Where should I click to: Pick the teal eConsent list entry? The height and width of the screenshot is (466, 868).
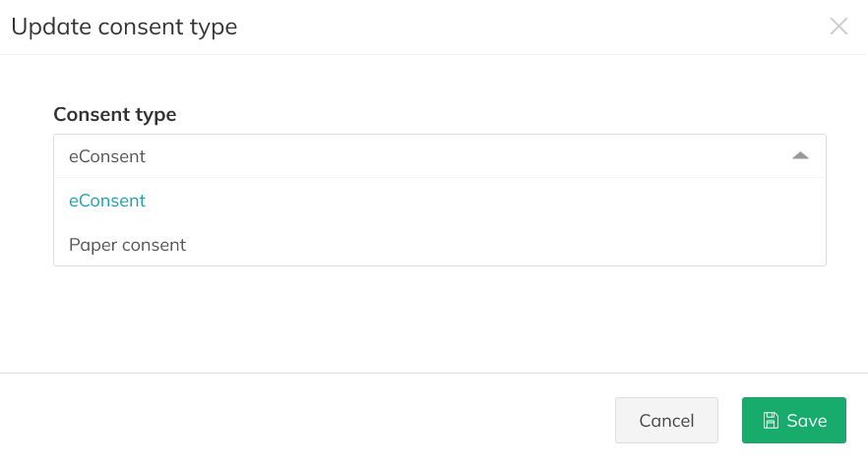point(107,201)
